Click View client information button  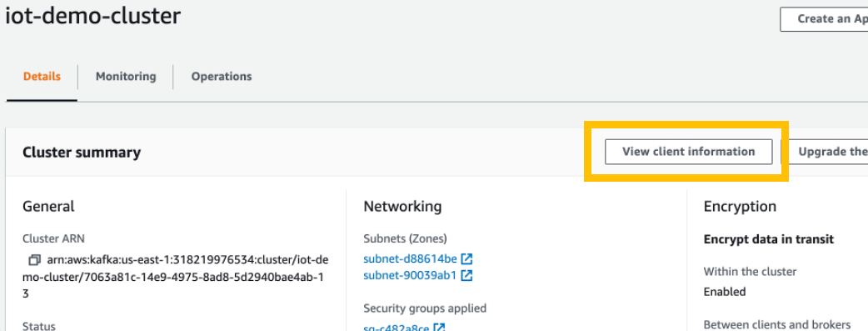coord(688,152)
